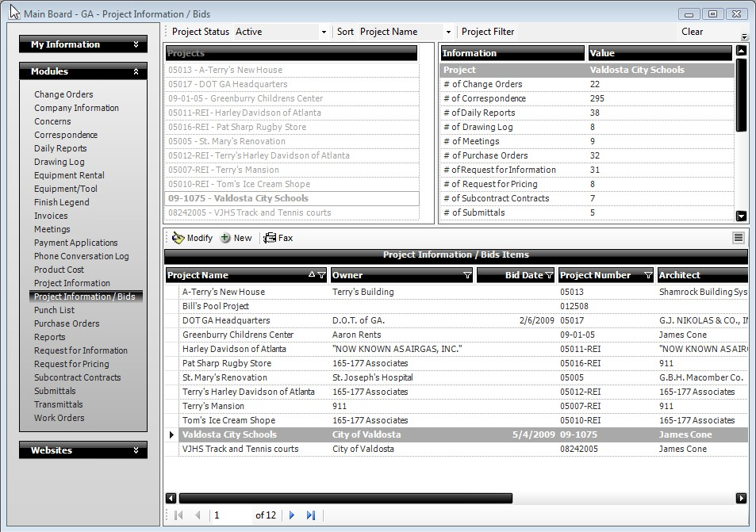
Task: Open the filter funnel on the Owner column
Action: (x=467, y=275)
